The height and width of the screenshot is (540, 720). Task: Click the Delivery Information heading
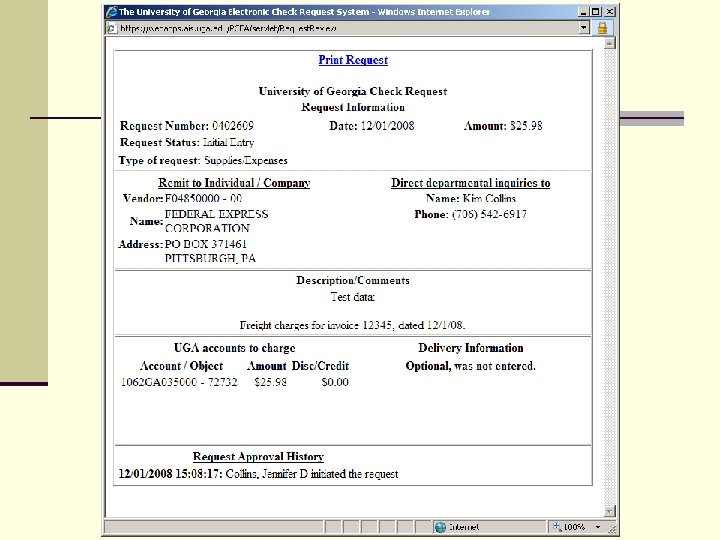[x=471, y=348]
